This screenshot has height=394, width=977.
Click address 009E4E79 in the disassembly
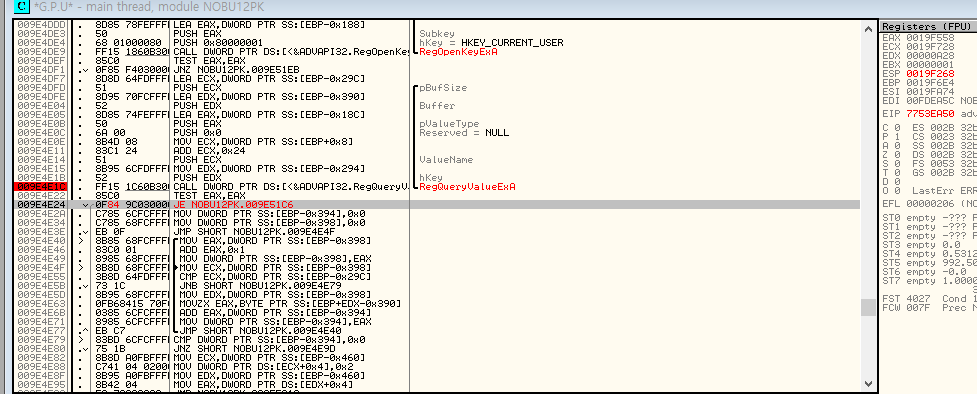point(41,340)
